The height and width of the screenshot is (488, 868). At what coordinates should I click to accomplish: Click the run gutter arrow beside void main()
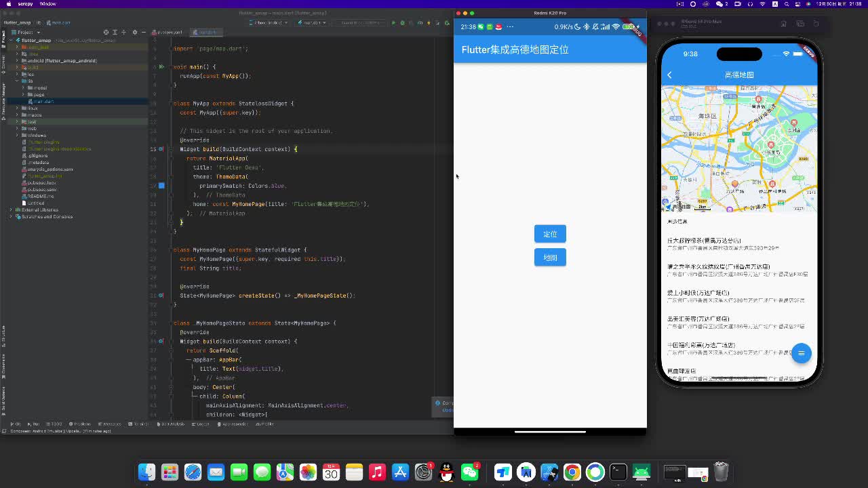161,67
